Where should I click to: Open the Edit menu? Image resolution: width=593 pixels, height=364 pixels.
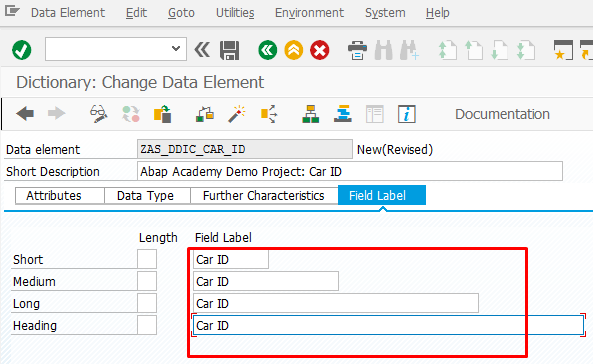pos(136,13)
